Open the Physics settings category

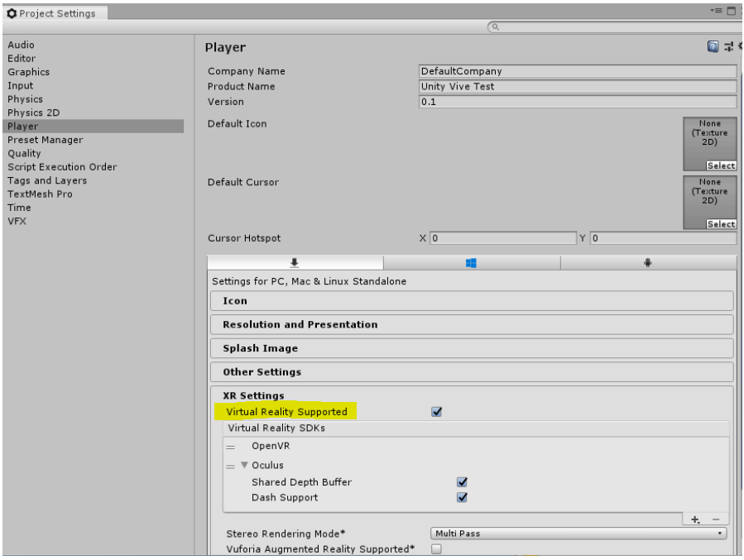coord(25,99)
